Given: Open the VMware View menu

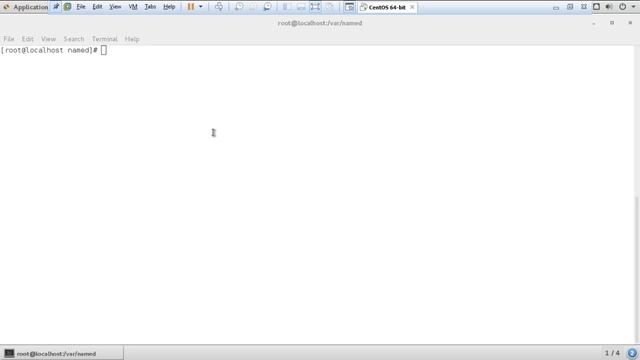Looking at the screenshot, I should click(115, 7).
